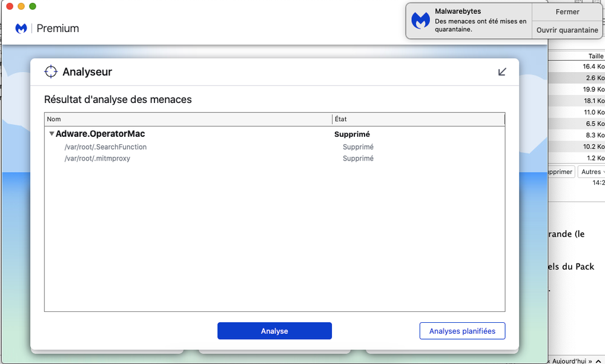This screenshot has height=364, width=605.
Task: Click the Supprimer button on the right edge
Action: tap(560, 171)
